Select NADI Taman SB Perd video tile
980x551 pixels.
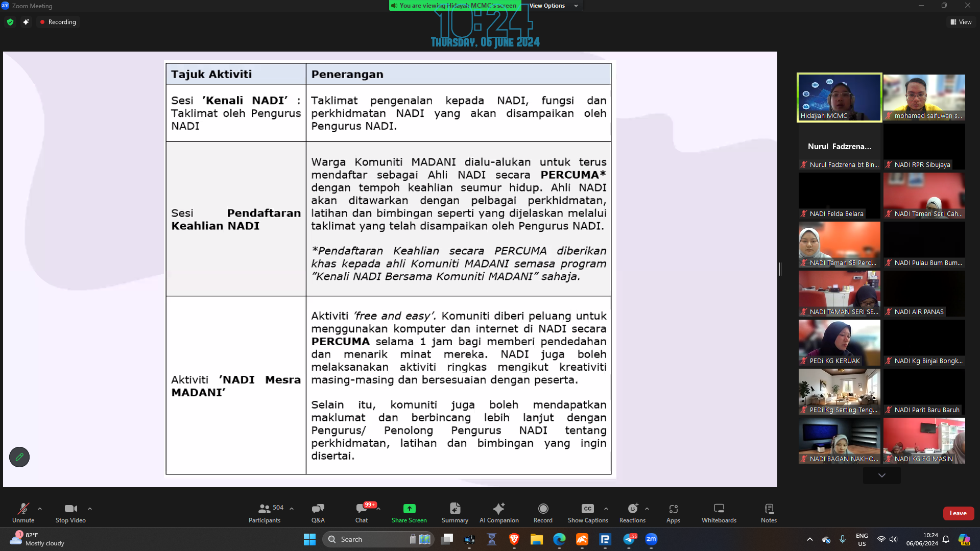(x=839, y=244)
